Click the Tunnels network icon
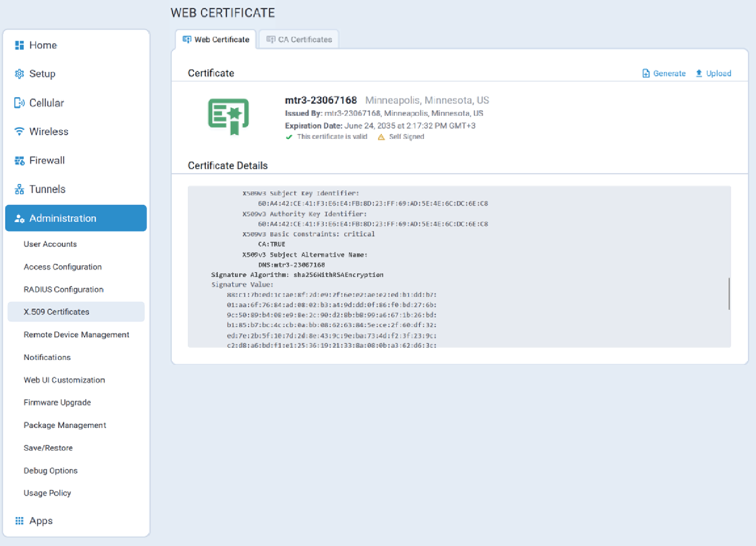Viewport: 756px width, 546px height. click(19, 189)
